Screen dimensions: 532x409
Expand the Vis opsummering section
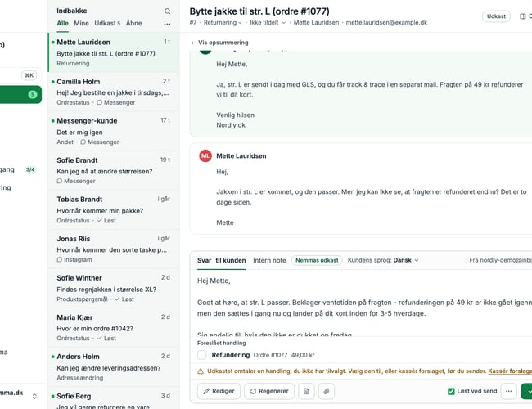click(x=219, y=43)
